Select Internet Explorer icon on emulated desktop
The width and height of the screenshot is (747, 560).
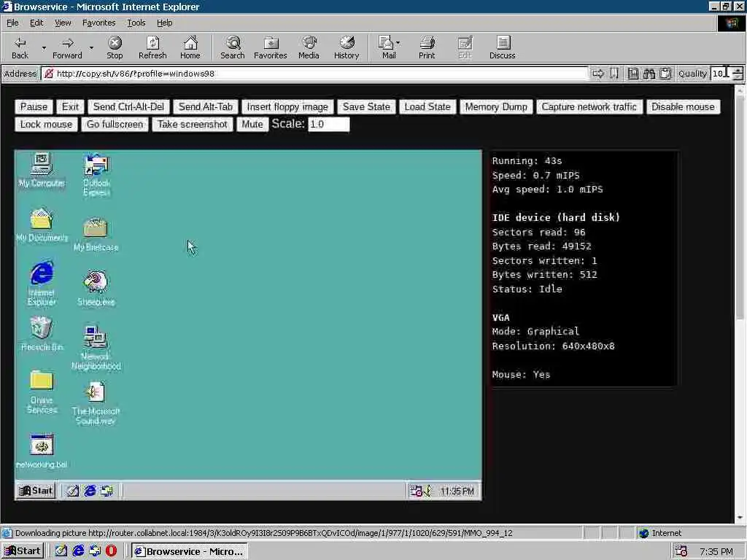[x=42, y=284]
